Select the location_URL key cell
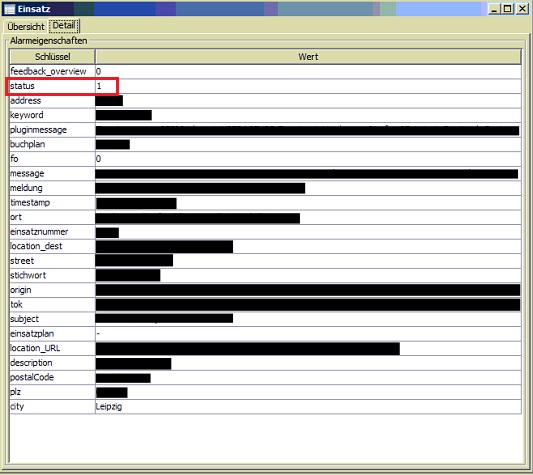533x475 pixels. (52, 348)
